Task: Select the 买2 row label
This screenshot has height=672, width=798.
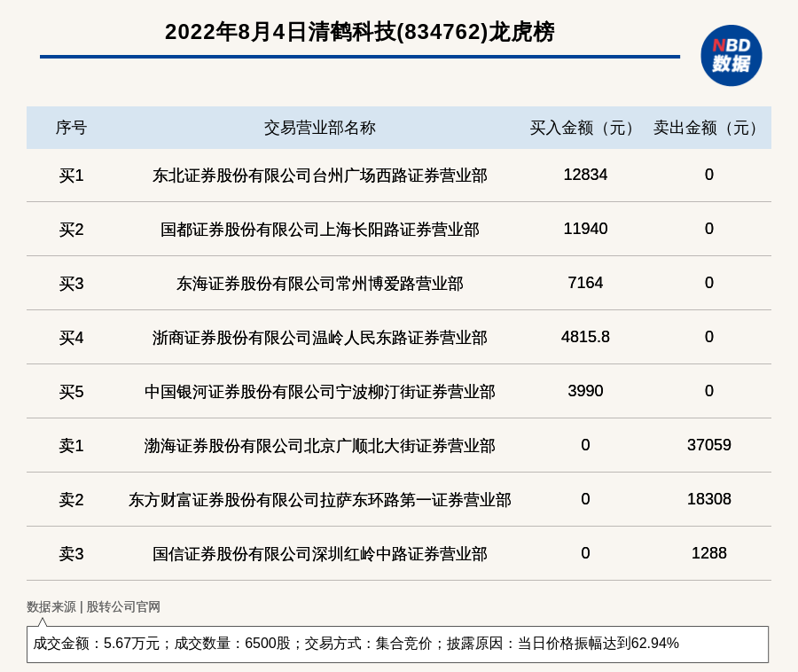Action: pos(71,230)
